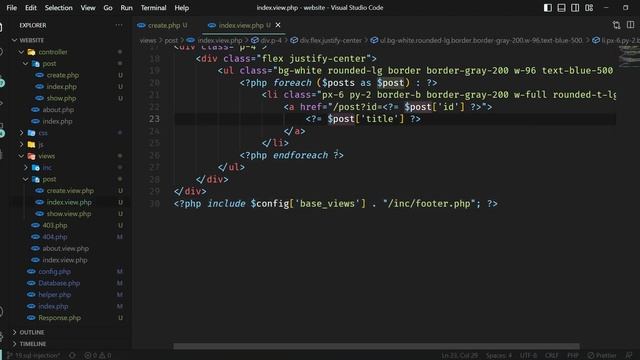Open Response.php file
The height and width of the screenshot is (360, 640).
pyautogui.click(x=59, y=318)
